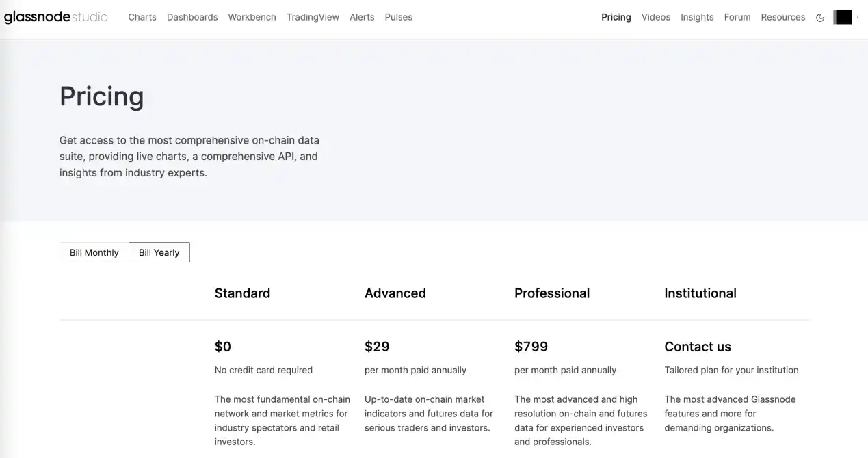This screenshot has height=458, width=868.
Task: Go to Pulses
Action: [x=398, y=17]
